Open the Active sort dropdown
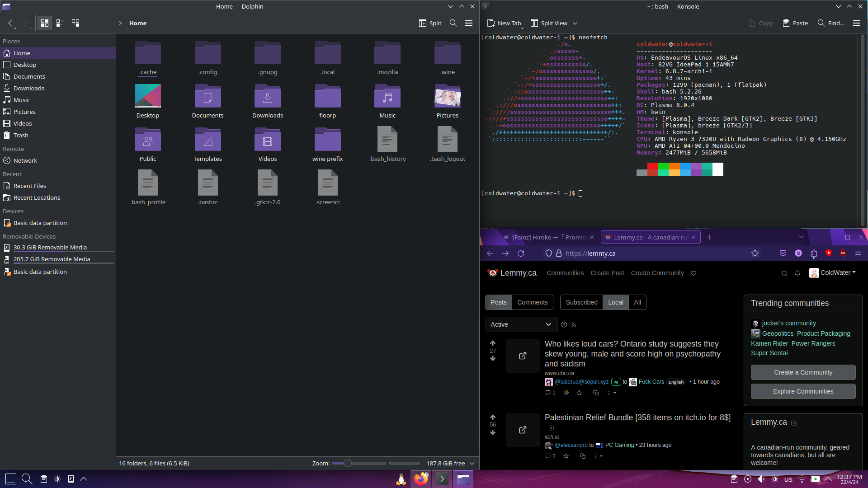 521,324
